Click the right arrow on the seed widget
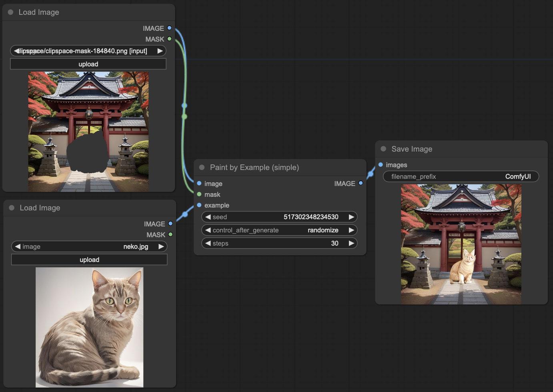553x392 pixels. (x=351, y=217)
